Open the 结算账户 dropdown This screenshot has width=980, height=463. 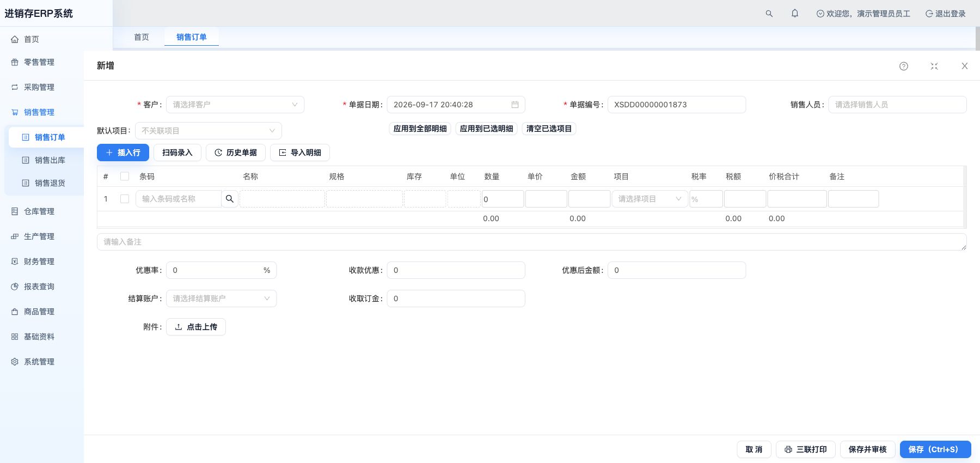(x=221, y=298)
